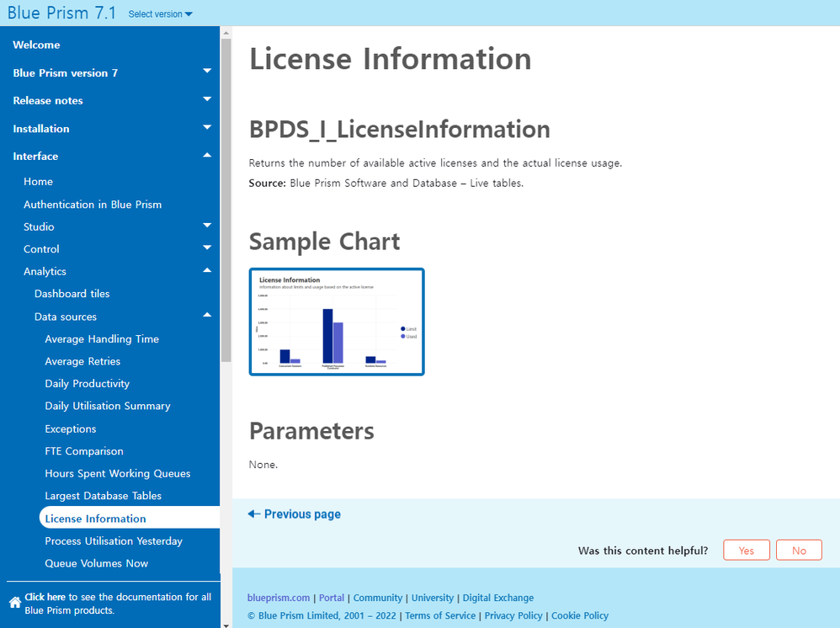Screen dimensions: 840x628
Task: Click Yes for content helpful
Action: [x=746, y=551]
